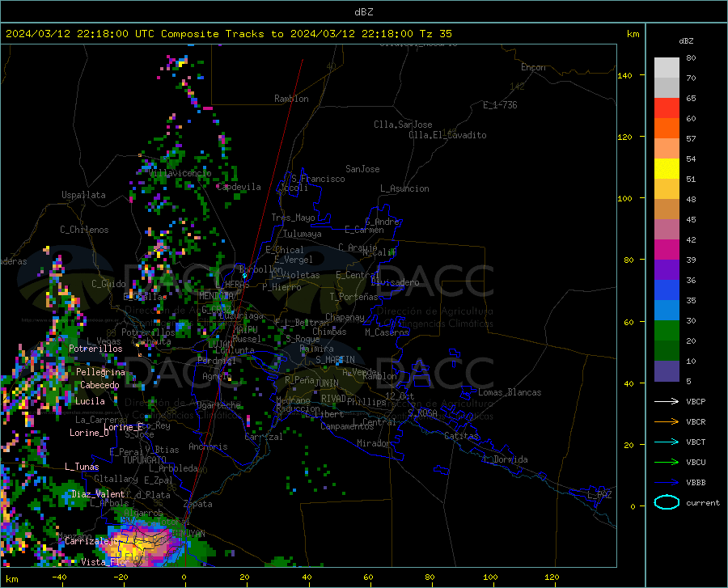Viewport: 728px width, 588px height.
Task: Click the Encon map label
Action: pos(533,67)
